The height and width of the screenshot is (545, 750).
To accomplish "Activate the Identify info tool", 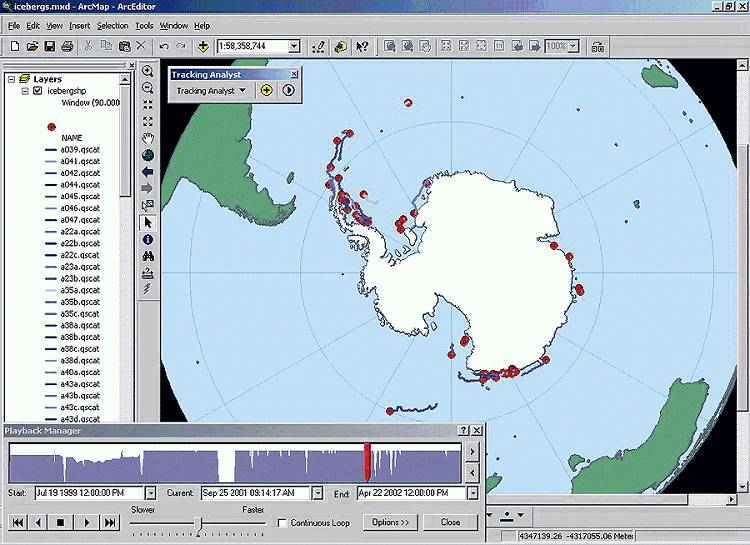I will [x=148, y=240].
